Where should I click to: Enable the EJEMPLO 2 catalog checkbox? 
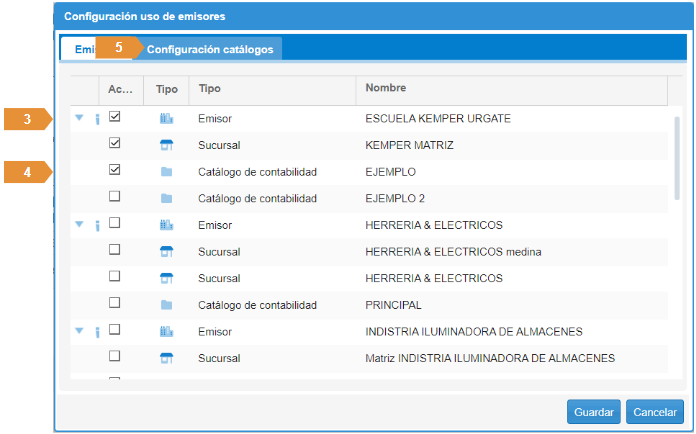pos(115,197)
